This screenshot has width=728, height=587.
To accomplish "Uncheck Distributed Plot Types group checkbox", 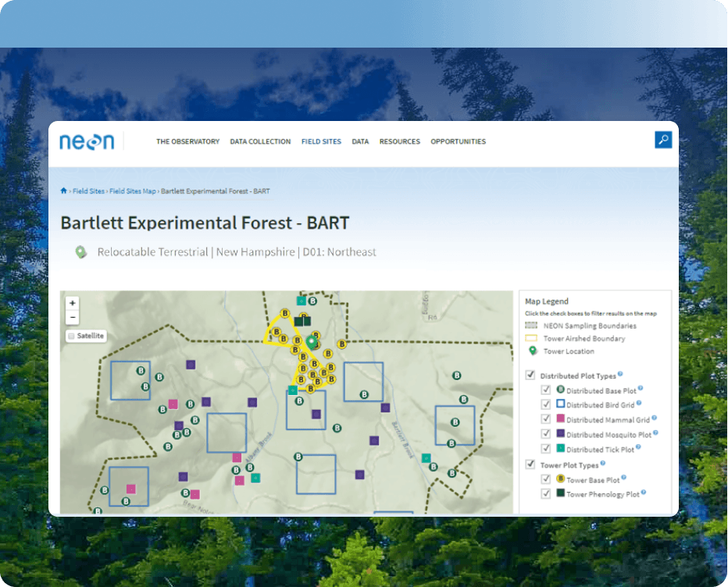I will coord(530,375).
